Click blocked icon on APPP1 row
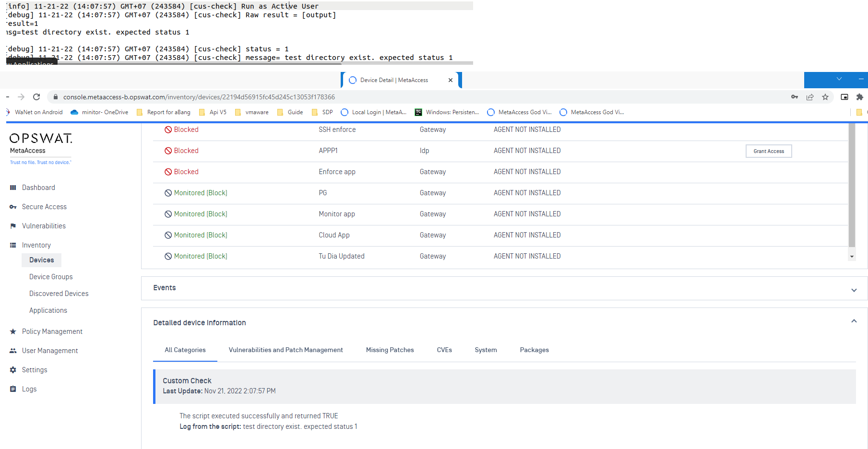Viewport: 868px width, 449px height. 168,151
